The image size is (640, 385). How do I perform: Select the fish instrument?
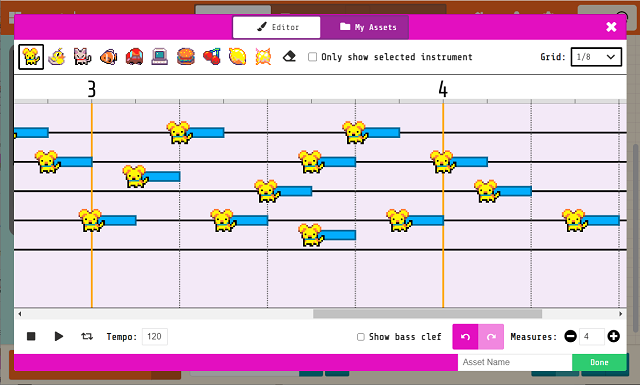pos(109,57)
